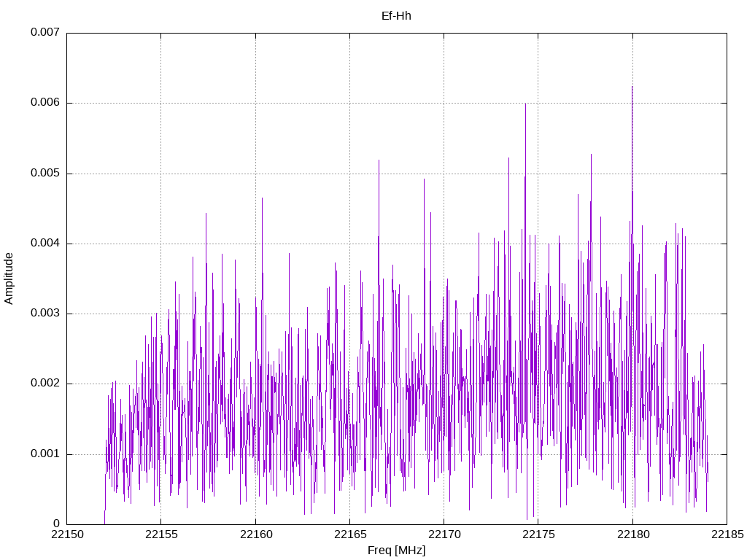
Task: Click the x-axis tick label 22170
Action: (x=444, y=534)
